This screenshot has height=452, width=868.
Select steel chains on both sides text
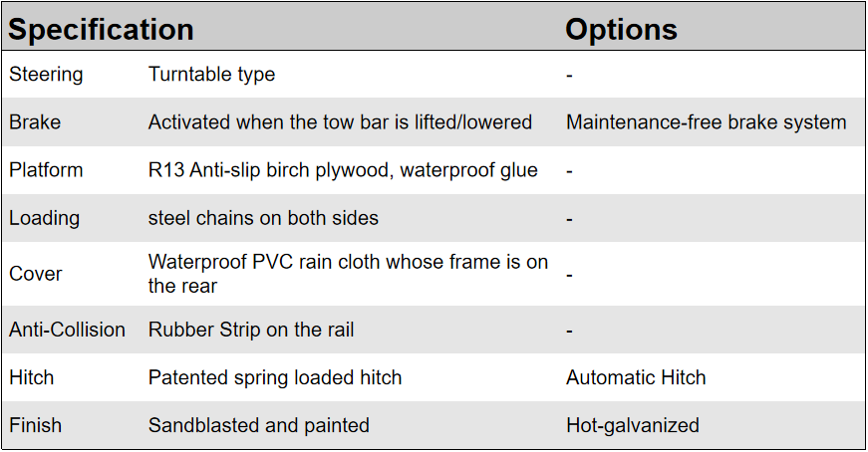pos(263,218)
